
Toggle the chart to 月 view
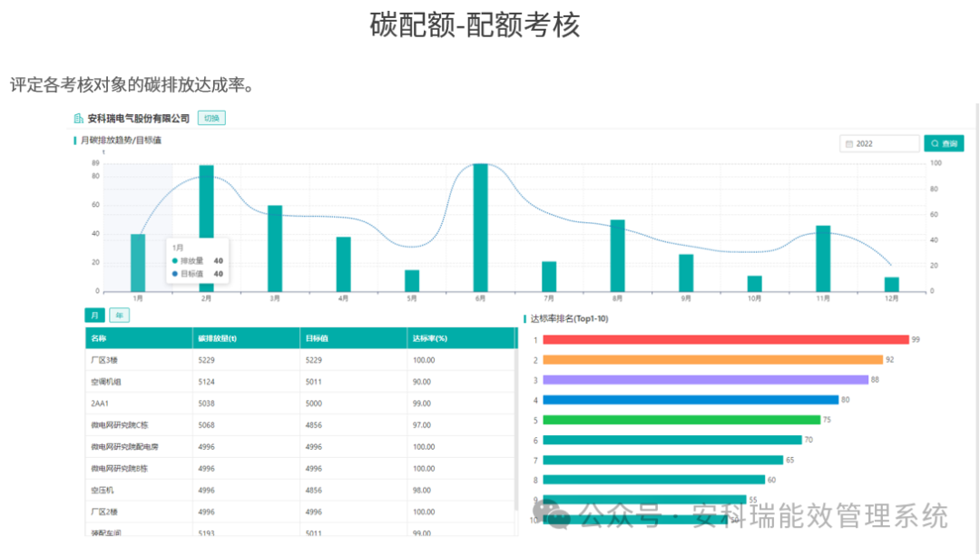point(94,314)
